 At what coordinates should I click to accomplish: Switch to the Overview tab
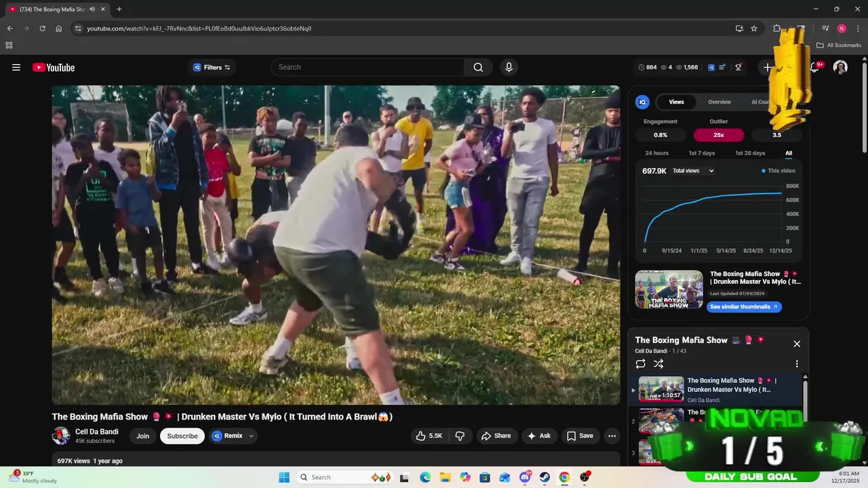coord(719,102)
